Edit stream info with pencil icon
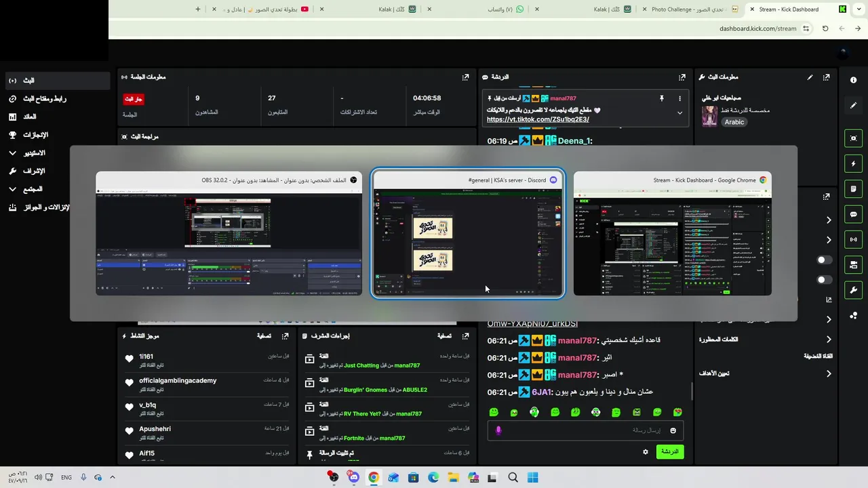868x488 pixels. 810,77
